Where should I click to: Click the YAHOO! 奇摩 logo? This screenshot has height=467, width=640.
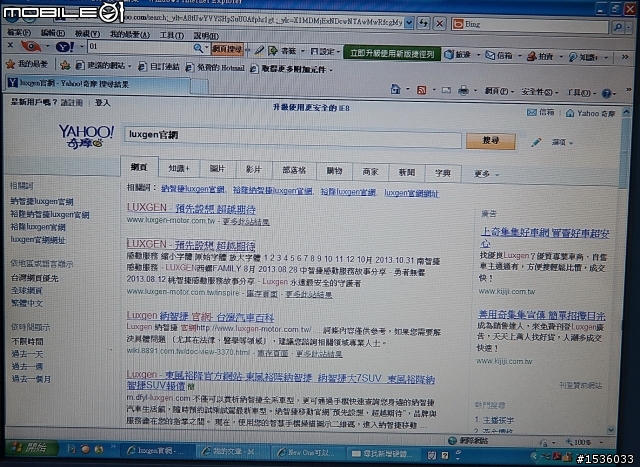[x=86, y=137]
